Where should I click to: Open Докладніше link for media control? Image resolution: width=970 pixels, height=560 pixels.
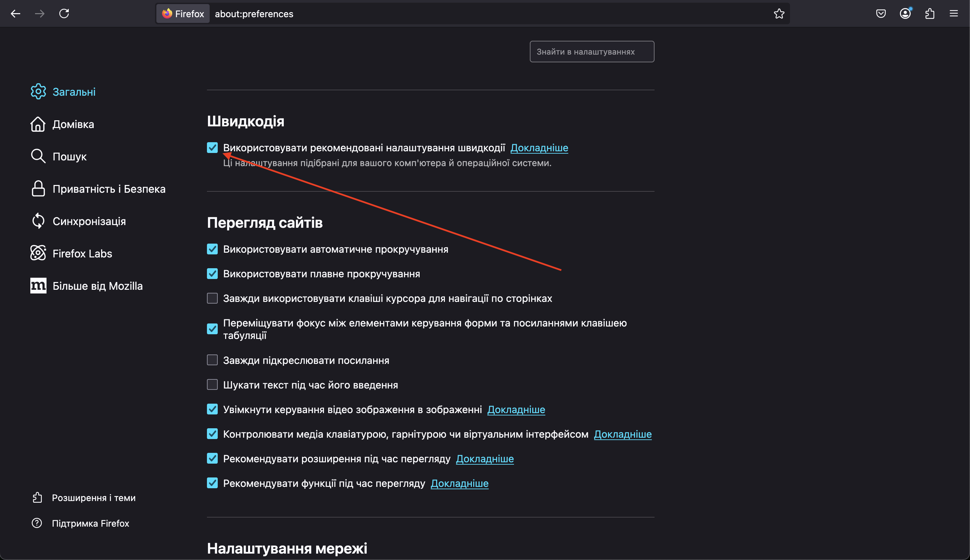point(623,434)
